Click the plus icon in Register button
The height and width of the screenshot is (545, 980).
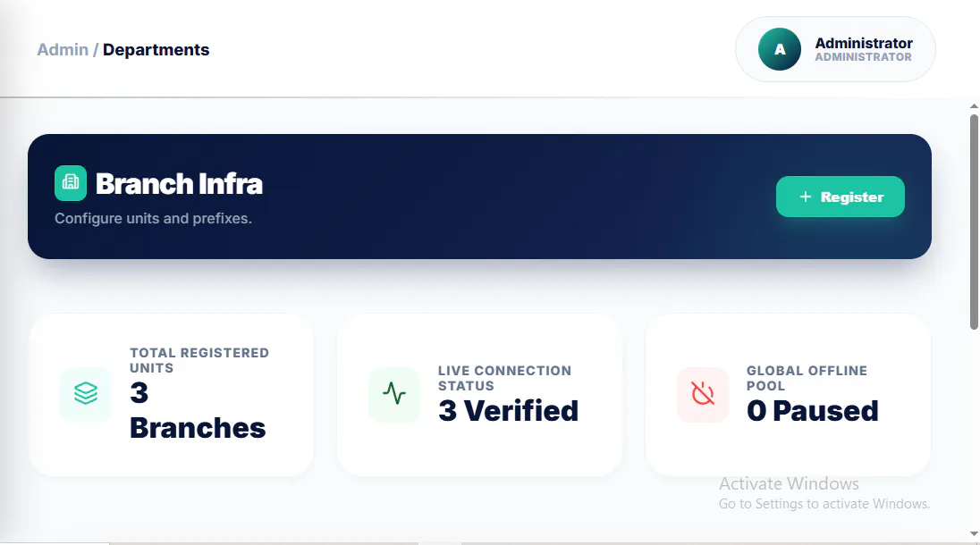click(x=806, y=197)
